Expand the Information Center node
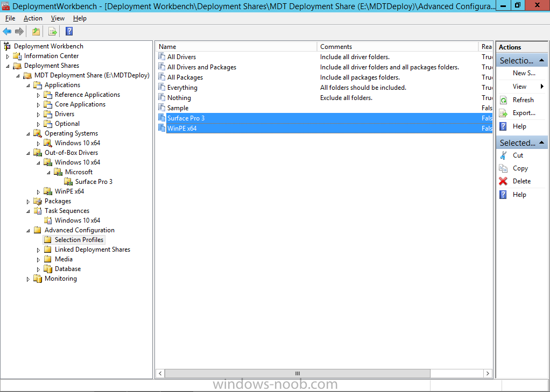Image resolution: width=550 pixels, height=392 pixels. pyautogui.click(x=8, y=56)
